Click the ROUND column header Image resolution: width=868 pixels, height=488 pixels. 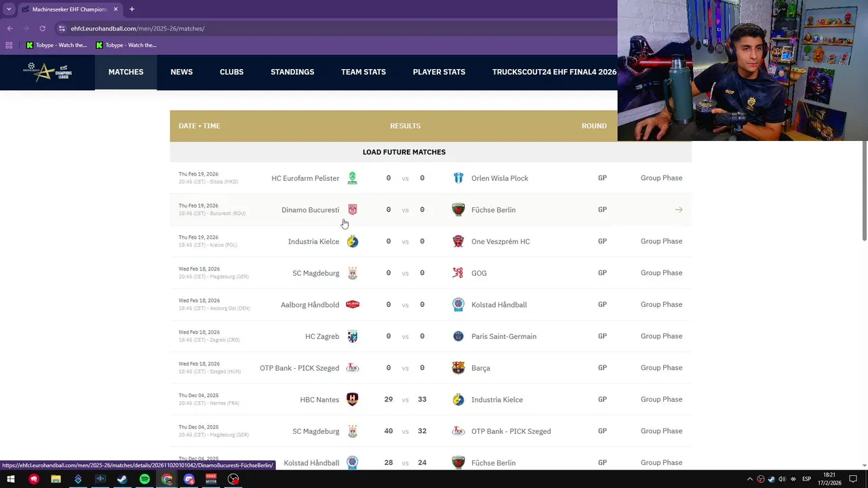click(x=594, y=126)
